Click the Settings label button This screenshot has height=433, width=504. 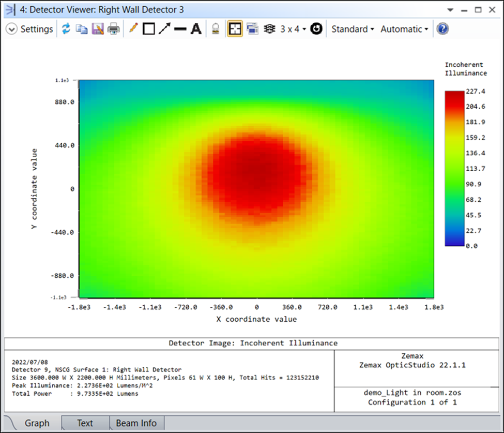coord(36,29)
